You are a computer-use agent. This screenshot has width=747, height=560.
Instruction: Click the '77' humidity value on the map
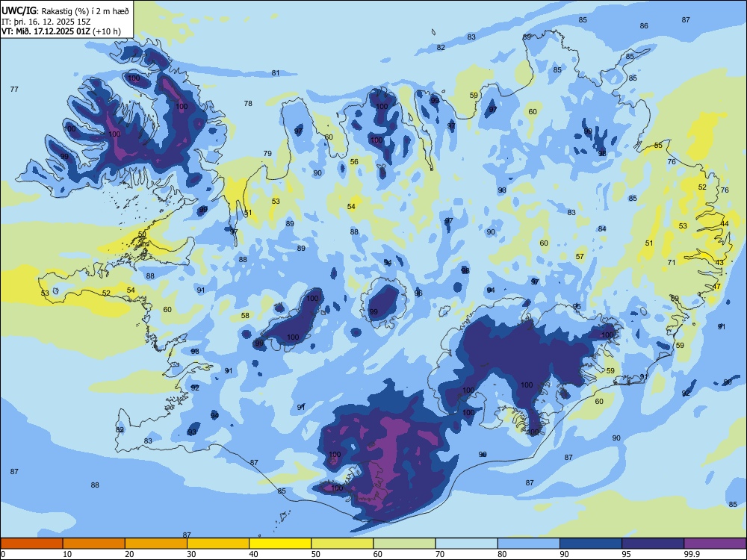[14, 89]
